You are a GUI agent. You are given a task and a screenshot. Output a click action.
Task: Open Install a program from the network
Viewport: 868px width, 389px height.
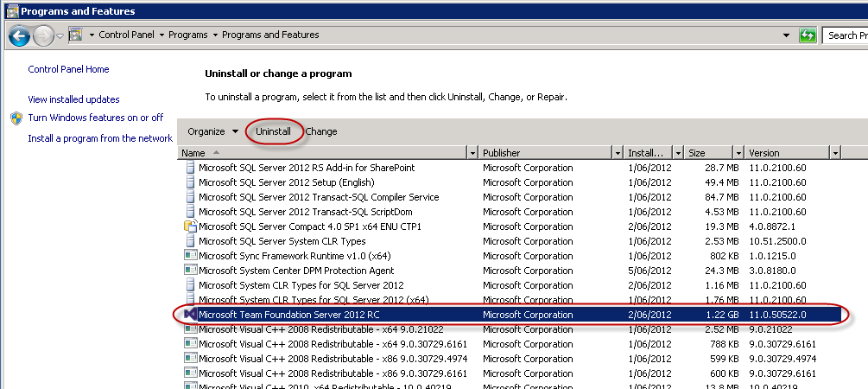point(100,138)
